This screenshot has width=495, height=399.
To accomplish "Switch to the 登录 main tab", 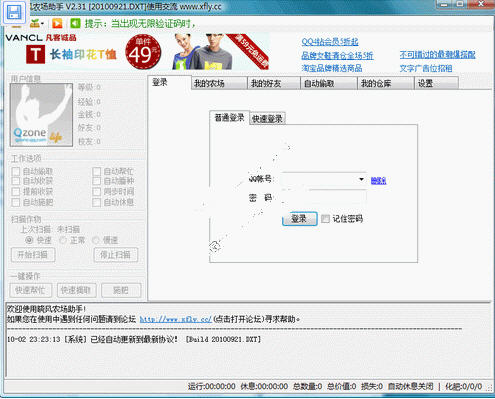I will pos(169,82).
